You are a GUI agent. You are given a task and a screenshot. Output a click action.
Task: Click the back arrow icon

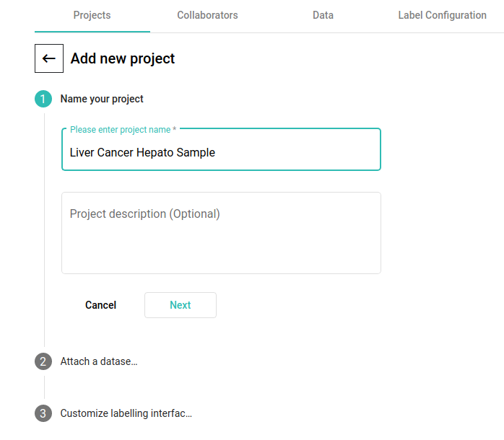(x=49, y=58)
